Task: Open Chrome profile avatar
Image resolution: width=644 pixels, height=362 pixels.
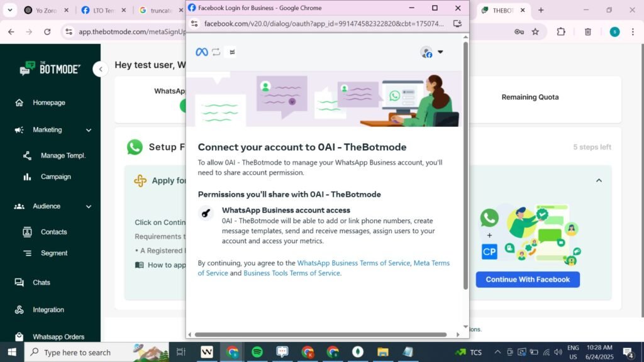Action: point(614,31)
